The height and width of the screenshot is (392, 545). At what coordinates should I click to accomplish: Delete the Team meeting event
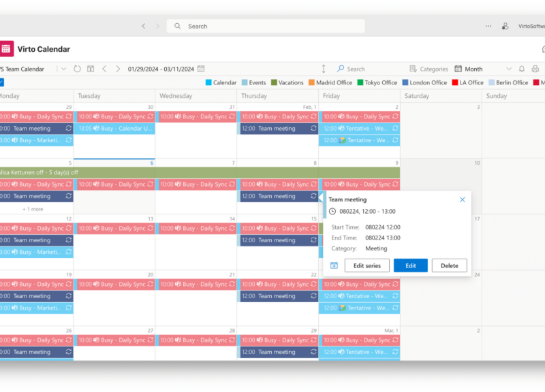(x=450, y=265)
